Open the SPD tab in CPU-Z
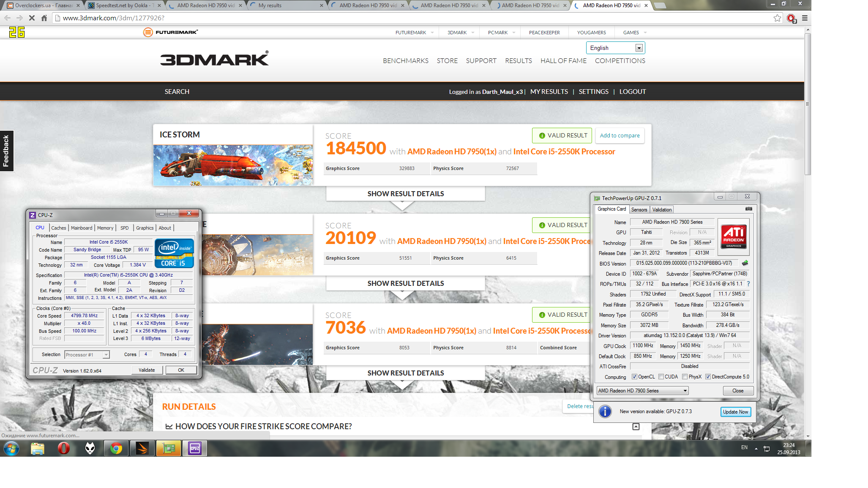The image size is (868, 488). pyautogui.click(x=125, y=228)
